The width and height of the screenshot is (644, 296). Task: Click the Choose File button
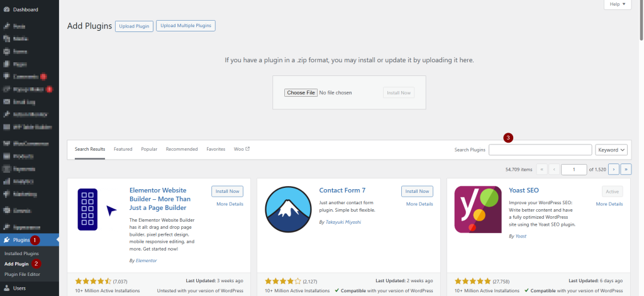(301, 93)
